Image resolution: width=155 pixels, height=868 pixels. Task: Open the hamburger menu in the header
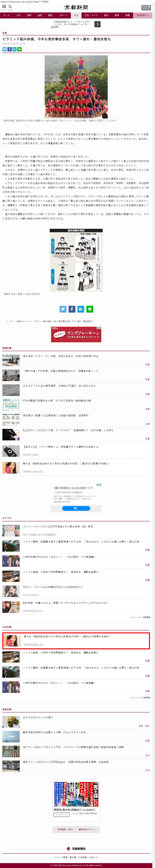pos(4,6)
